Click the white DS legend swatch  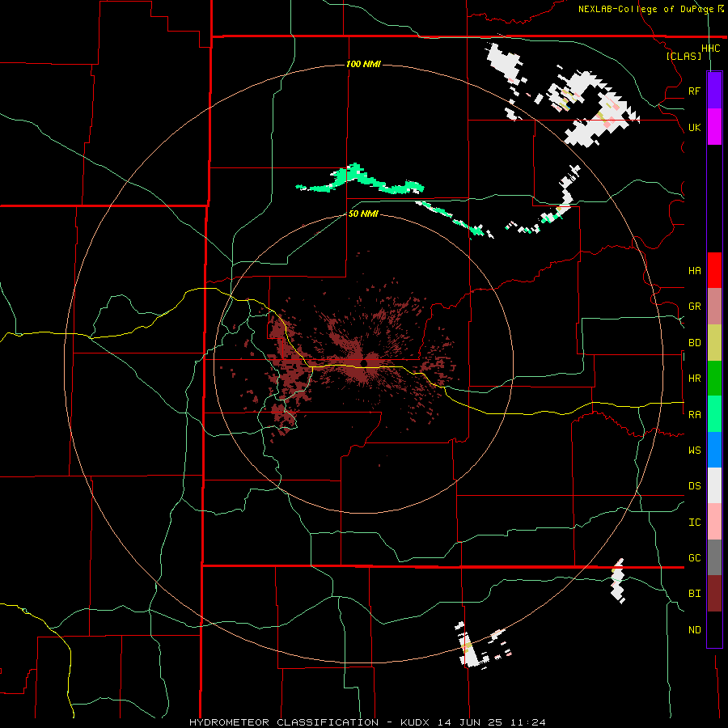714,485
